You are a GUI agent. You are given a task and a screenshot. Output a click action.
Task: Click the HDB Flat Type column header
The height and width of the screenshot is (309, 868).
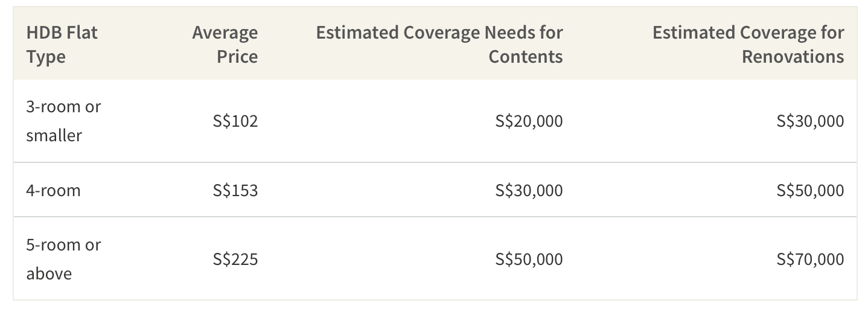coord(62,44)
